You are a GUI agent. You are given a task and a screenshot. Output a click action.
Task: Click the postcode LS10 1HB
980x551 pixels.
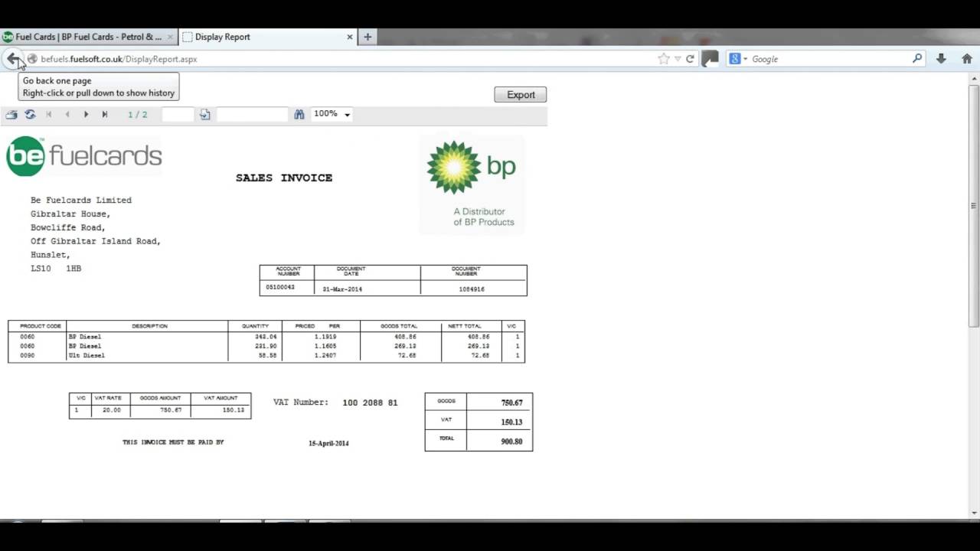(56, 269)
